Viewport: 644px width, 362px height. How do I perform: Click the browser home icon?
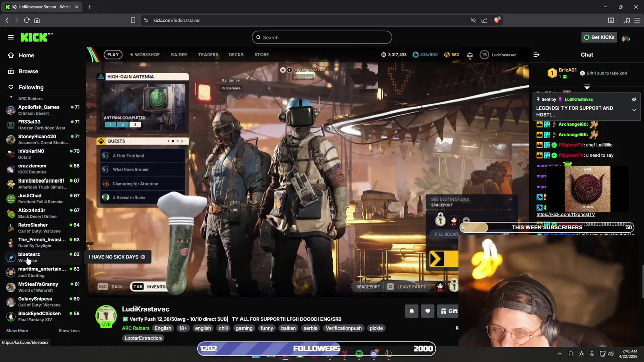37,20
